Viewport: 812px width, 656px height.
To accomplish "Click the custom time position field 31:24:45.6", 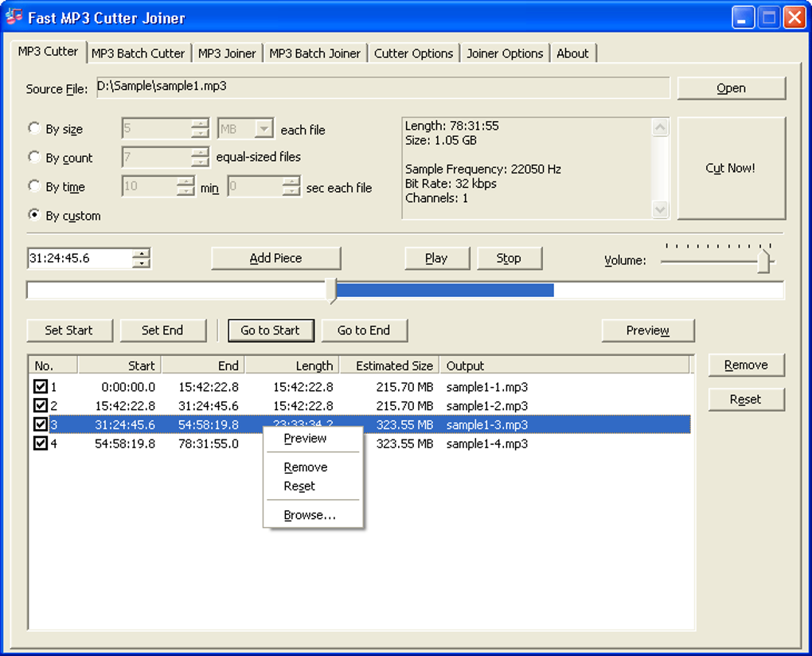I will [x=80, y=258].
